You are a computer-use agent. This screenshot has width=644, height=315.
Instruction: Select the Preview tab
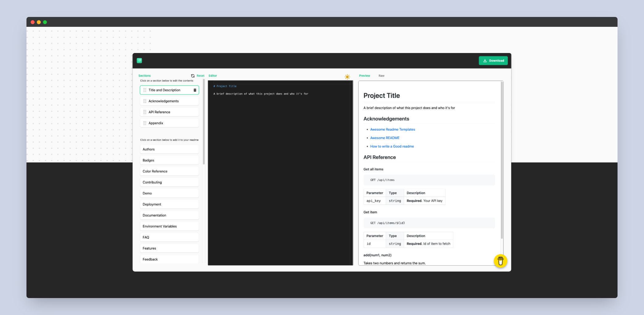click(x=364, y=76)
